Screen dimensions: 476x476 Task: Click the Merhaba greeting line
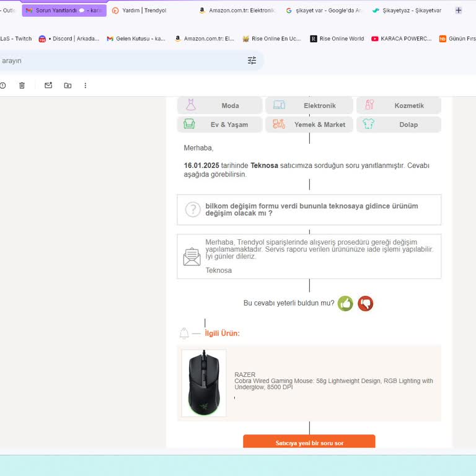click(198, 148)
